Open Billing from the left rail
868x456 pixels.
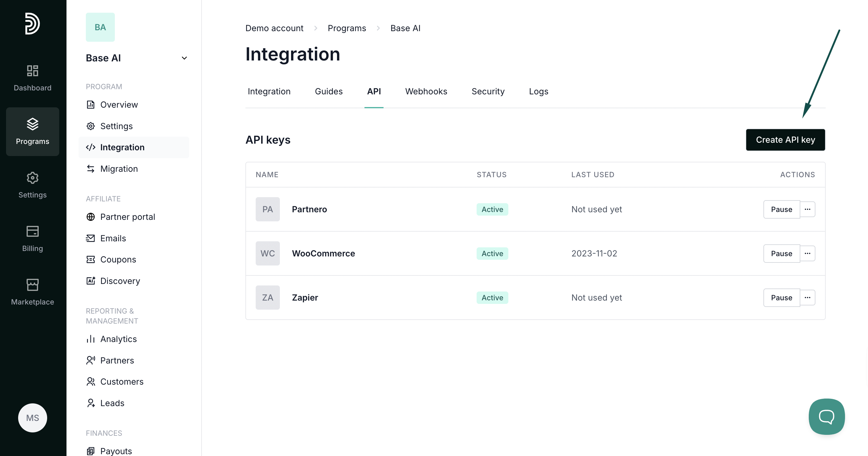tap(32, 239)
